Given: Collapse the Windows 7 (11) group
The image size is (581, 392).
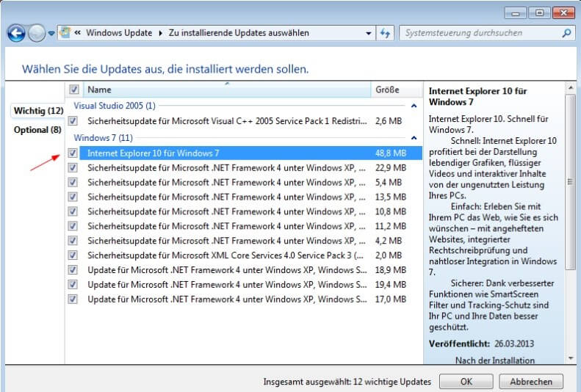Looking at the screenshot, I should 414,138.
